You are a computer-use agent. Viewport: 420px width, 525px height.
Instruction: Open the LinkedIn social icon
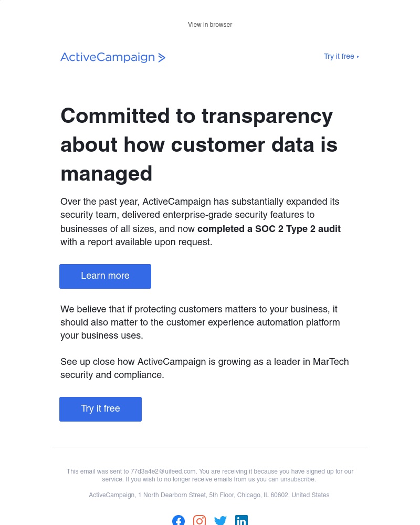click(x=241, y=520)
